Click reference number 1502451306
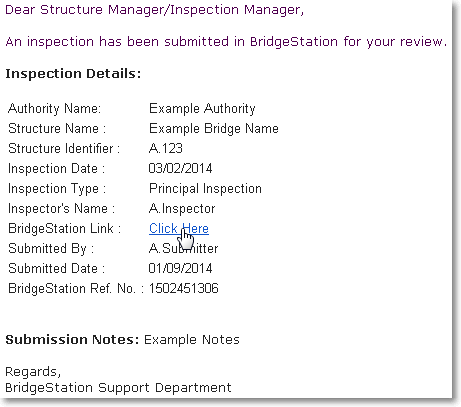The height and width of the screenshot is (407, 461). tap(184, 288)
